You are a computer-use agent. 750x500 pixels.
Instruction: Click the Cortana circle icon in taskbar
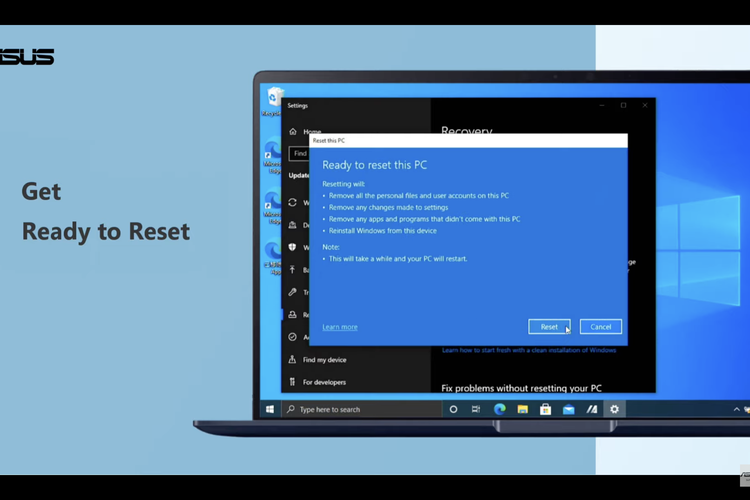(453, 409)
